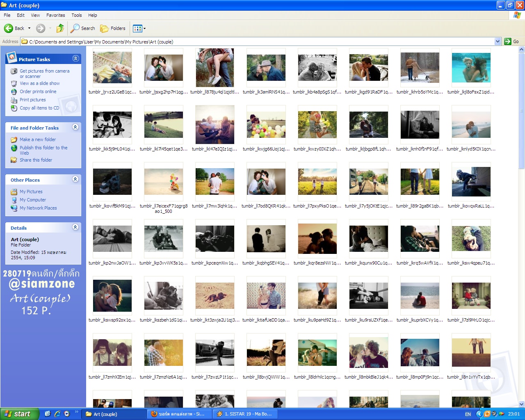
Task: Click the Share this folder icon
Action: [14, 160]
